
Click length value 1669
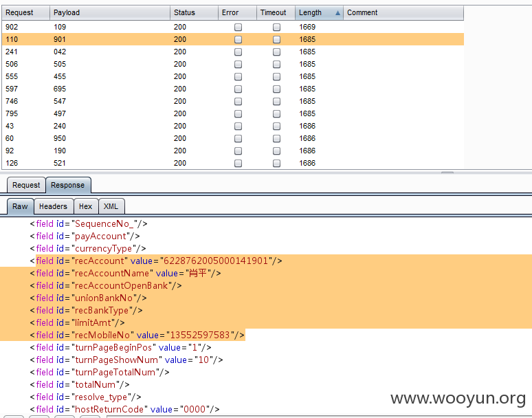click(307, 27)
